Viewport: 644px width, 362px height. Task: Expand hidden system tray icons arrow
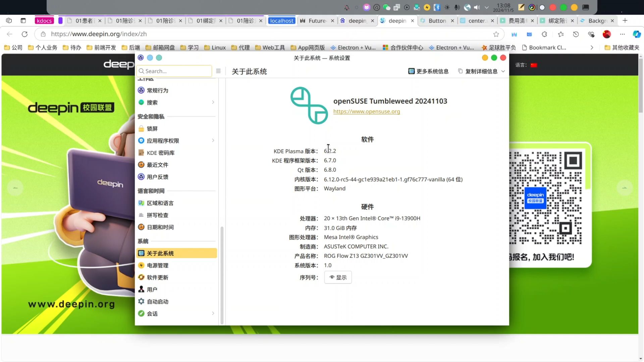tap(486, 7)
